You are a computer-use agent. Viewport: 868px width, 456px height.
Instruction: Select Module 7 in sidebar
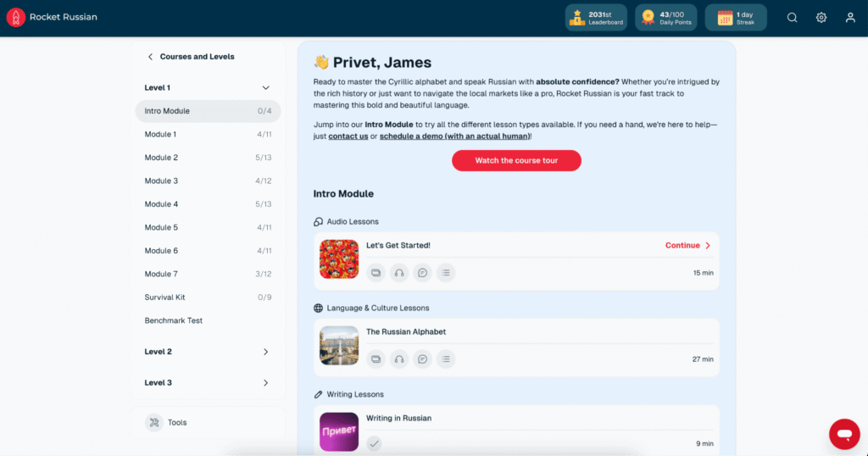208,274
